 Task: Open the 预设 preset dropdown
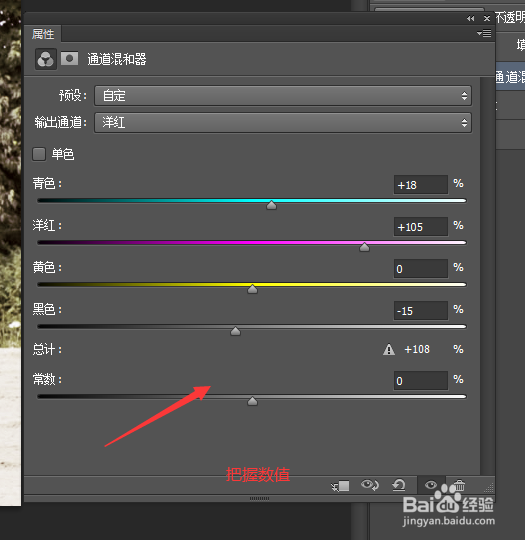(283, 95)
